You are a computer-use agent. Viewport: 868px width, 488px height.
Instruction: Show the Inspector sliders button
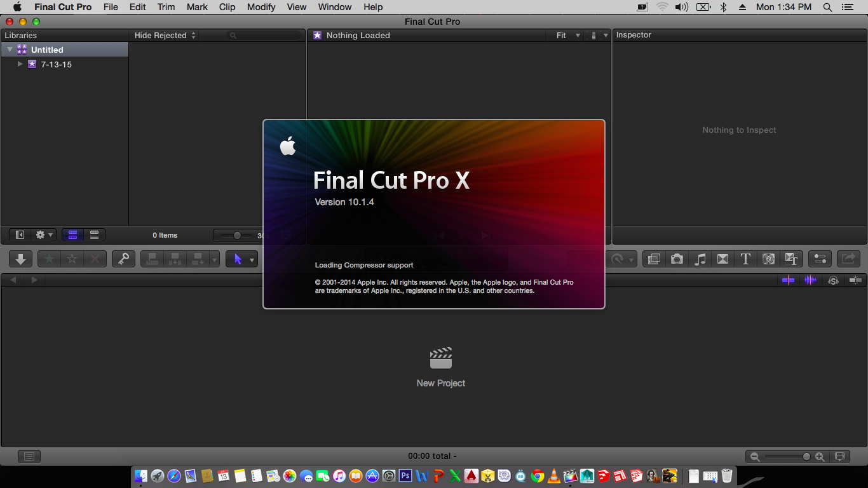820,259
